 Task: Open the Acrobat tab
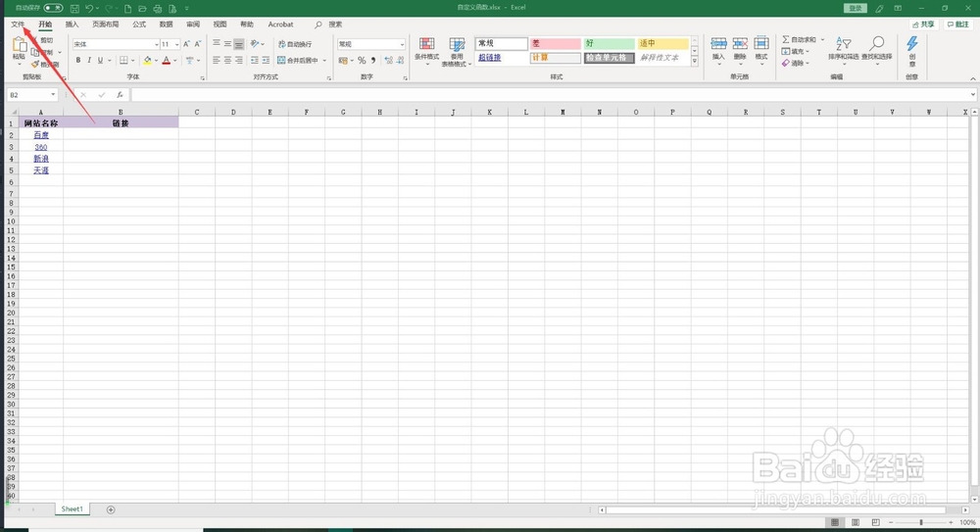[x=280, y=24]
